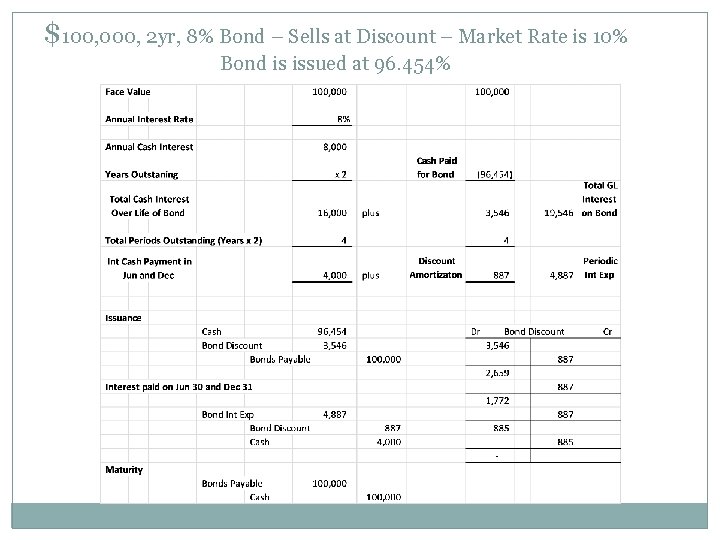
Task: Select the 'Annual Cash Interest' label
Action: [150, 147]
